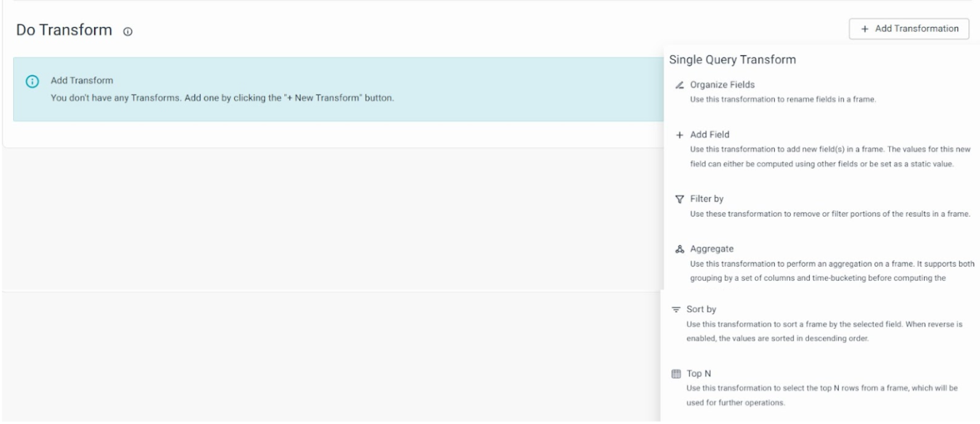Click the Do Transform section heading
The height and width of the screenshot is (424, 980).
[x=64, y=31]
